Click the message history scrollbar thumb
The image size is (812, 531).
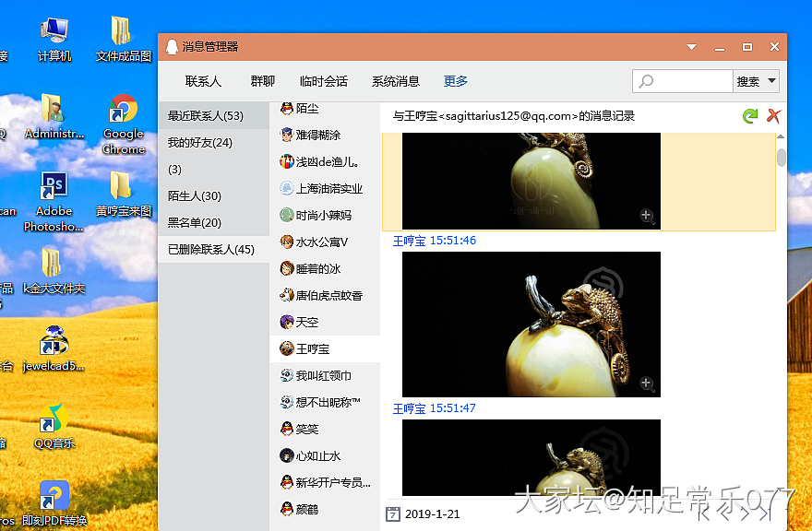coord(782,157)
